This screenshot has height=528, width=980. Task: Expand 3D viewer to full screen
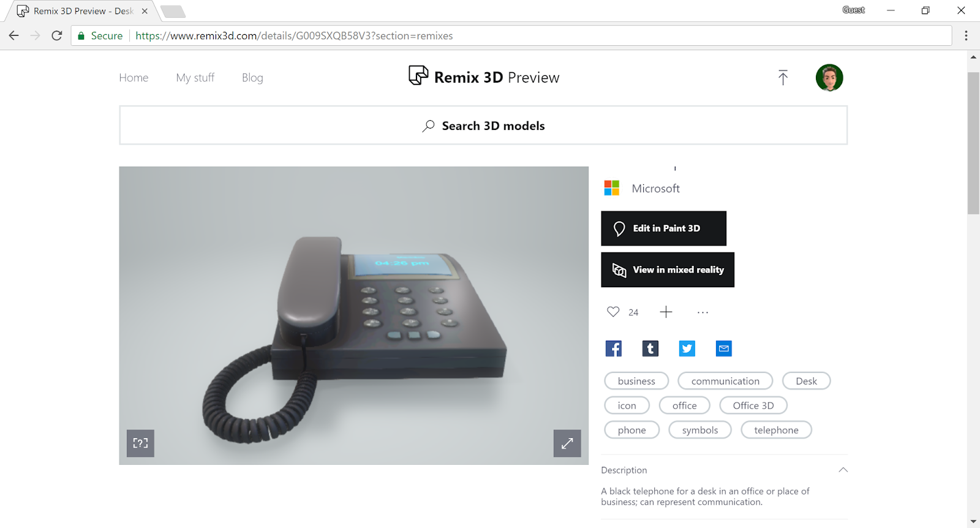click(567, 443)
